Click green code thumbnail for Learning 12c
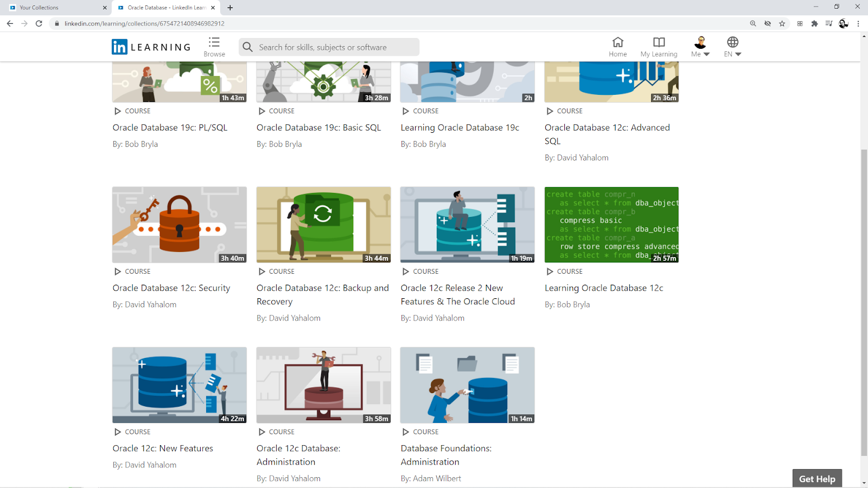 [611, 225]
